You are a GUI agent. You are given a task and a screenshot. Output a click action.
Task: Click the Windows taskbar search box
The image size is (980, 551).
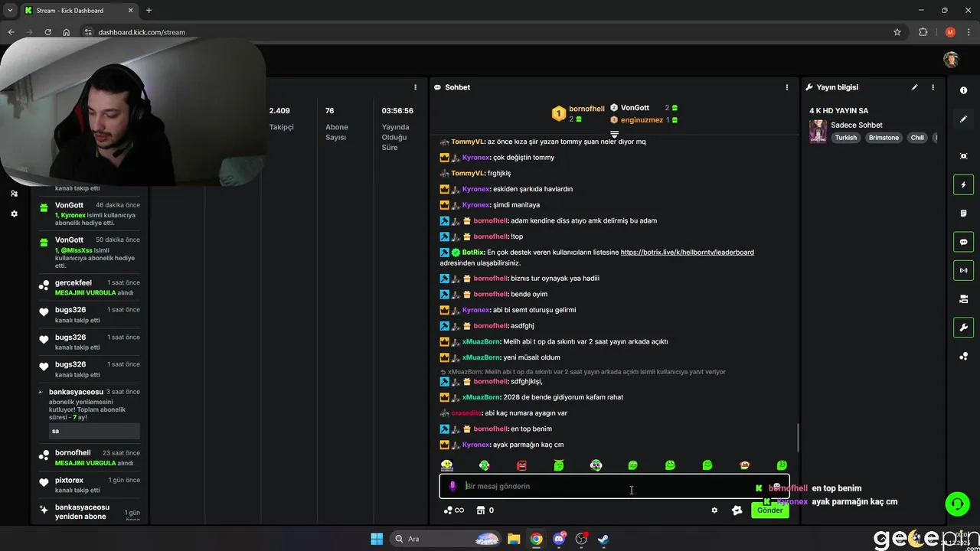click(446, 539)
